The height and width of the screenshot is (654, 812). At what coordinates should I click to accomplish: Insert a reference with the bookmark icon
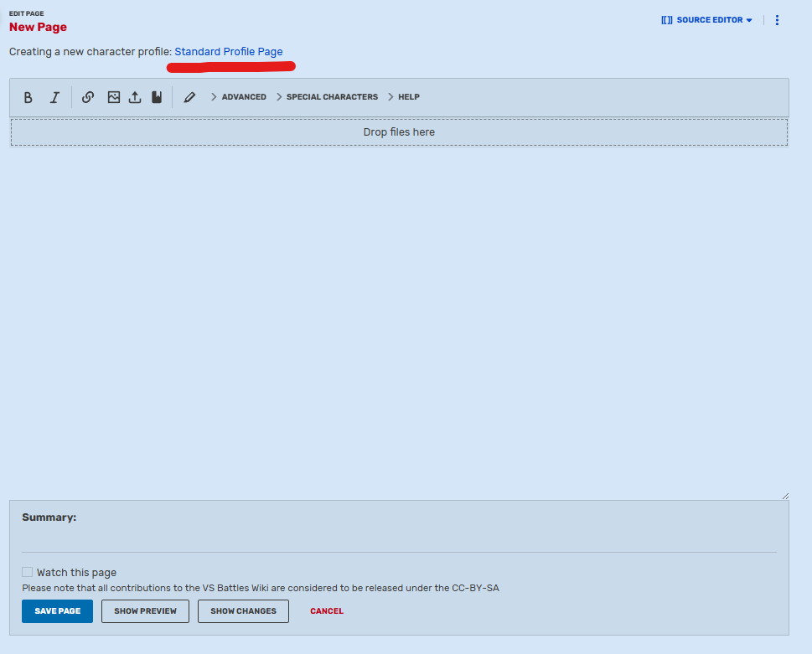[157, 97]
